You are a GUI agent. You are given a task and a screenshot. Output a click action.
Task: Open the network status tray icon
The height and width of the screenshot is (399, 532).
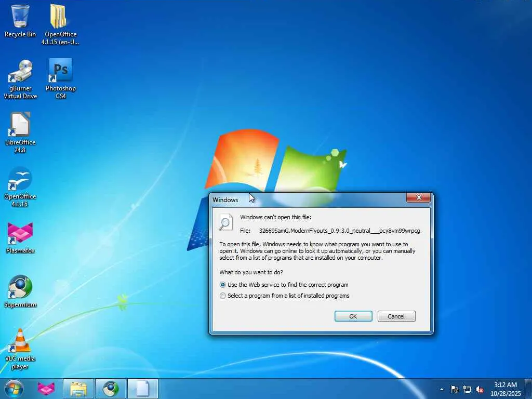467,389
